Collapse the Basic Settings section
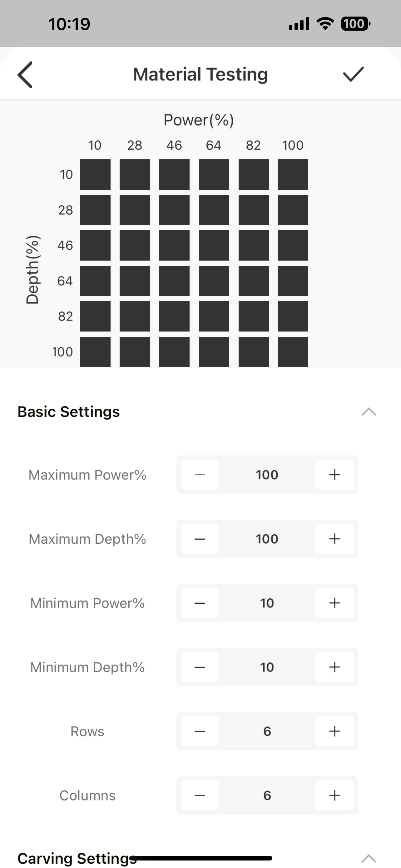This screenshot has width=401, height=868. tap(369, 412)
